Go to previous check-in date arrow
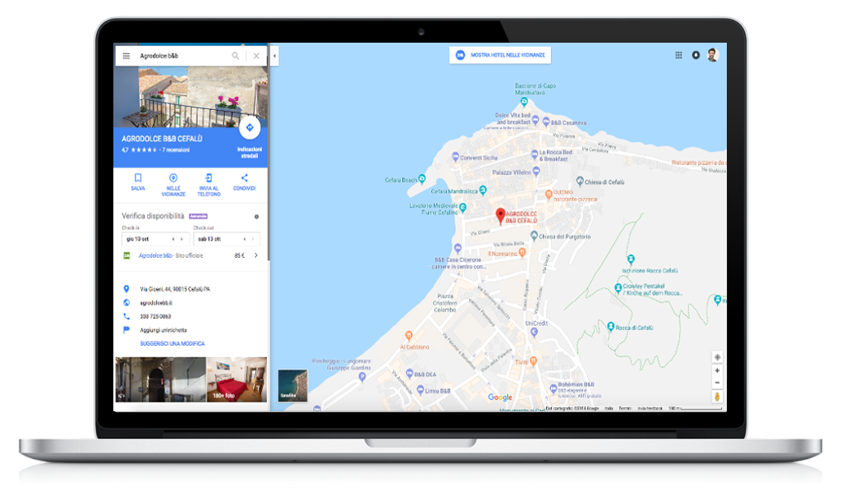The width and height of the screenshot is (841, 504). pyautogui.click(x=173, y=239)
